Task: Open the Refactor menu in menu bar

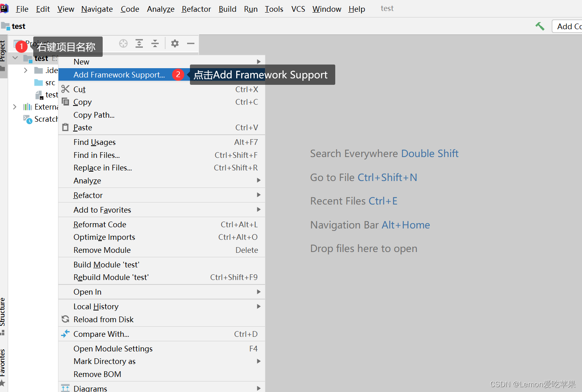Action: point(196,9)
